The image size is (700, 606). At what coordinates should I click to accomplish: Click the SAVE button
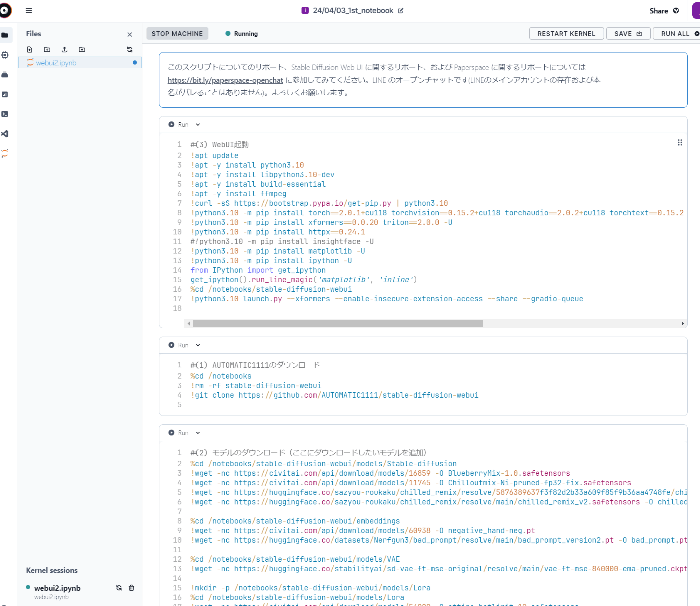(628, 34)
